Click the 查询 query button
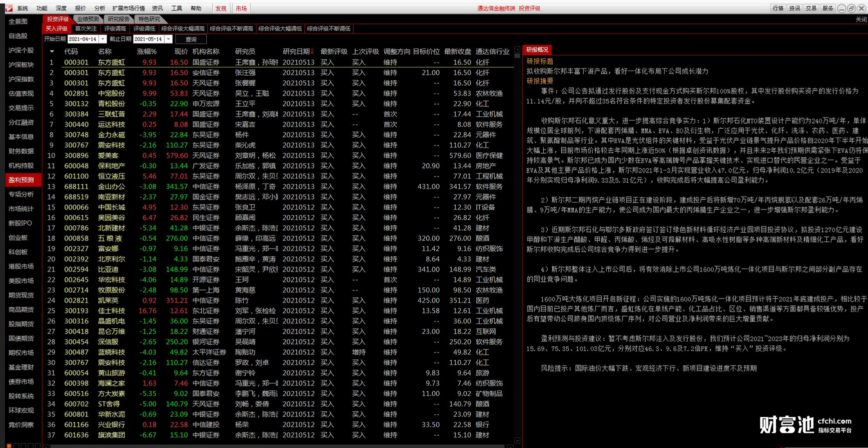Image resolution: width=868 pixels, height=448 pixels. tap(191, 39)
